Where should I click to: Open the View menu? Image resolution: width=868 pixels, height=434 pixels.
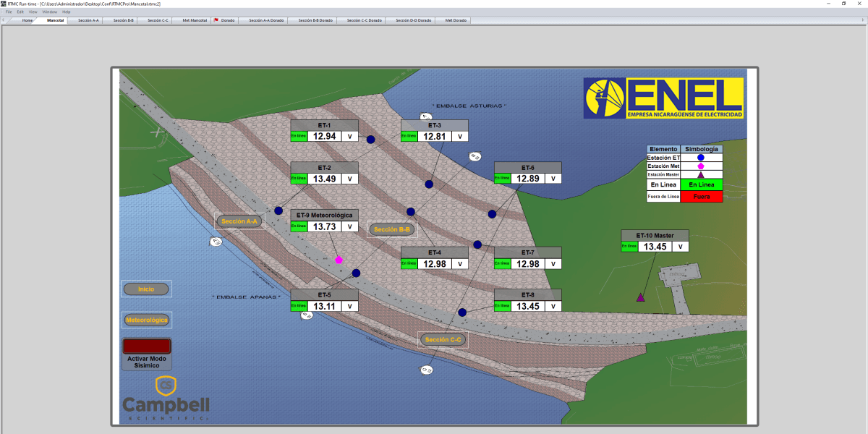(x=33, y=12)
